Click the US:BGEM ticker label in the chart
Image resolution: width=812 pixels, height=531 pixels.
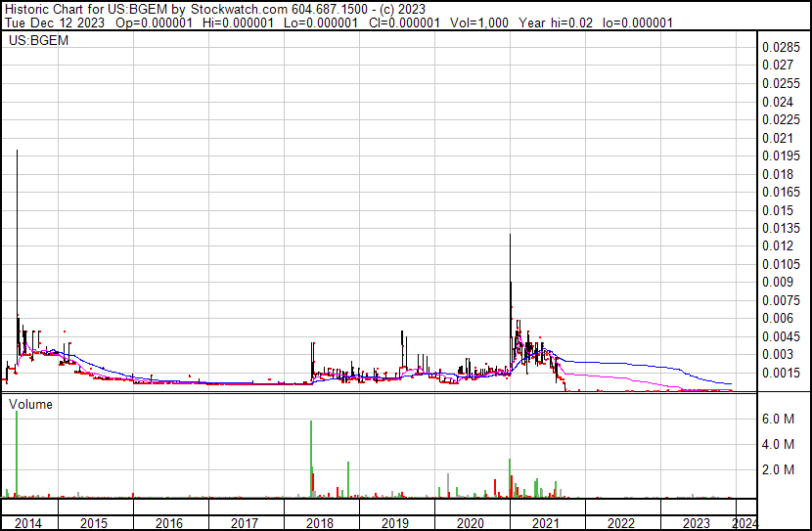[x=38, y=40]
